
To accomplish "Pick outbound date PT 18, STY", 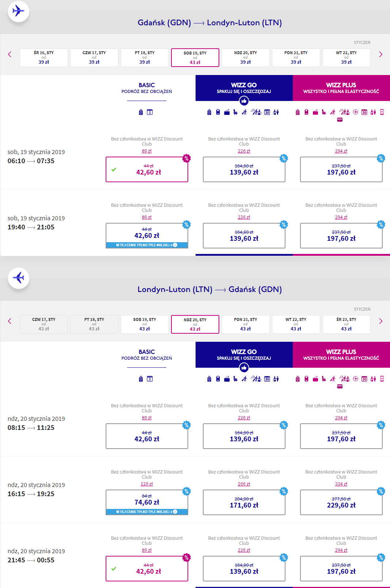I will (x=145, y=57).
